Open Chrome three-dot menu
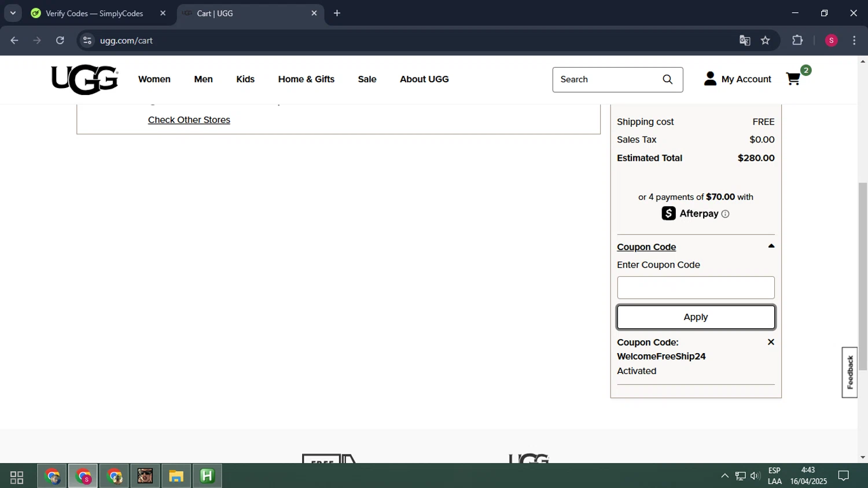 coord(854,41)
